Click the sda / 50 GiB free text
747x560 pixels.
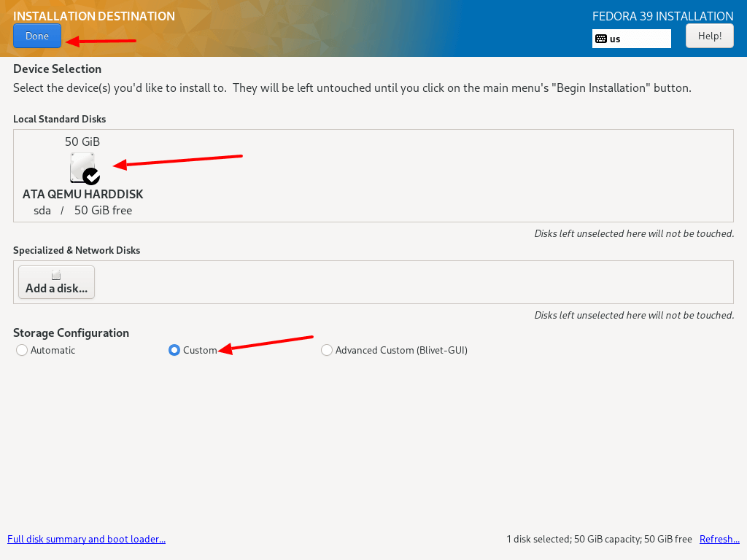83,211
